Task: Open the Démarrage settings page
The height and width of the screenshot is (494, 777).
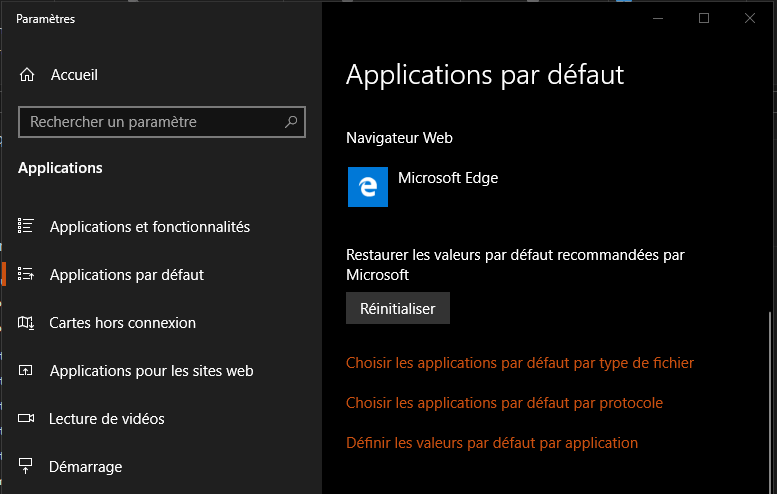Action: coord(86,467)
